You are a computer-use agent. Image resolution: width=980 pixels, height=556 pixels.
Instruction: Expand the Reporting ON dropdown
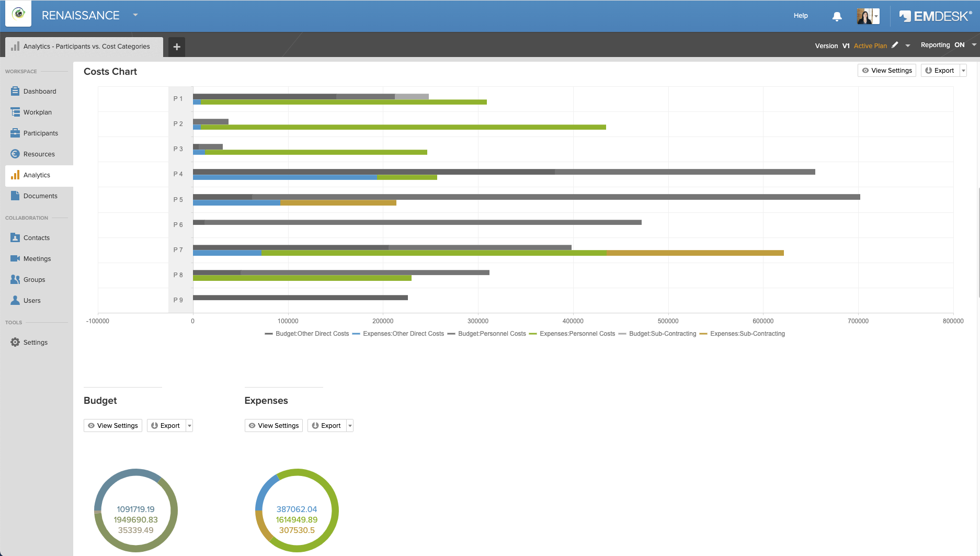click(973, 45)
